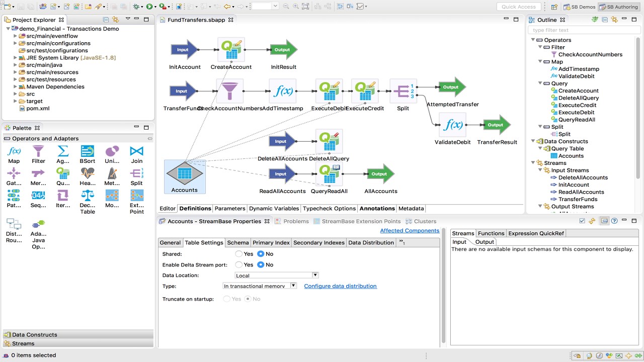This screenshot has width=644, height=362.
Task: Expand src/main/eventflow folder
Action: [16, 36]
